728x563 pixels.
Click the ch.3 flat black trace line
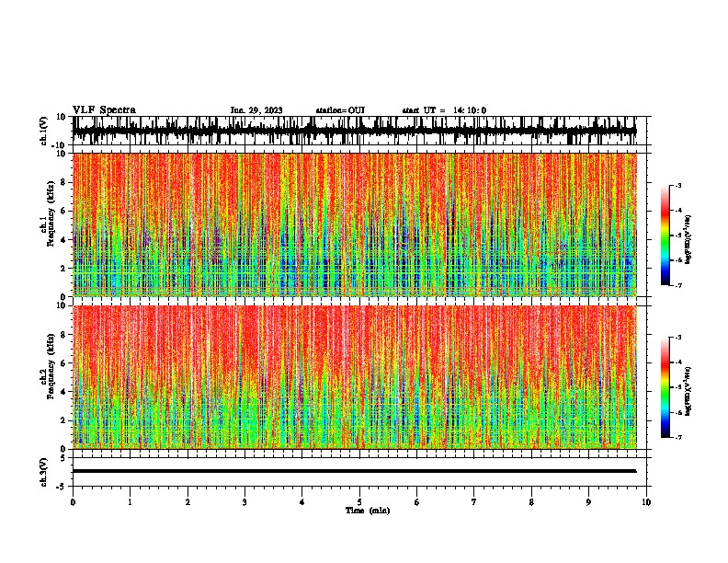[355, 471]
